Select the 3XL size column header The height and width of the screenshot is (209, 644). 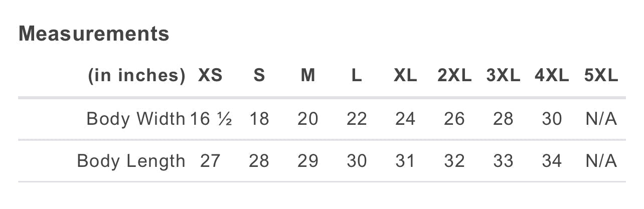(x=503, y=76)
